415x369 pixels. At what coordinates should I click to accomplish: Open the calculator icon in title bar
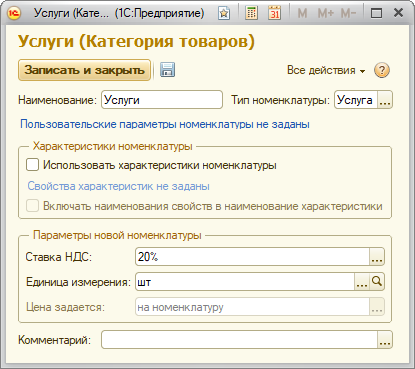(x=251, y=13)
